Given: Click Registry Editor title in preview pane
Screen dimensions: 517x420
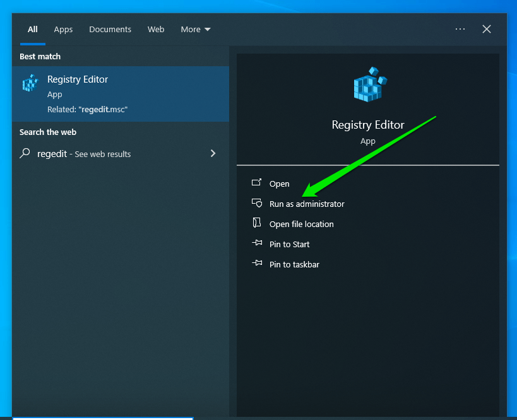Looking at the screenshot, I should (368, 125).
